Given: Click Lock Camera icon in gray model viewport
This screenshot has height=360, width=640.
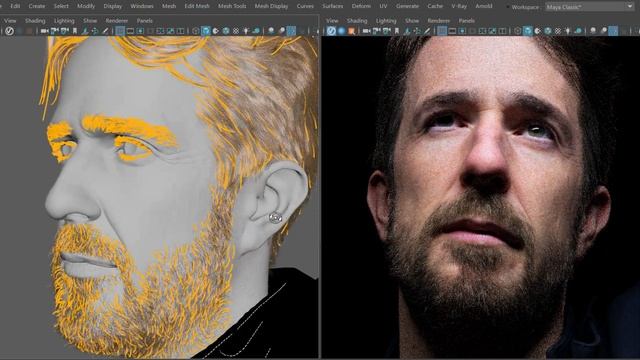Looking at the screenshot, I should point(54,31).
